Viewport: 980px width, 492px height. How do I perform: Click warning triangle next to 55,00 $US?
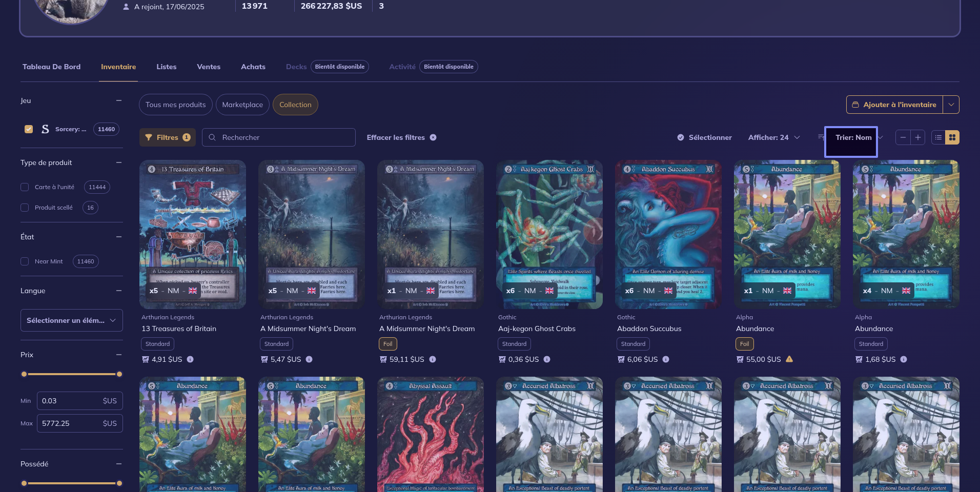[x=789, y=359]
